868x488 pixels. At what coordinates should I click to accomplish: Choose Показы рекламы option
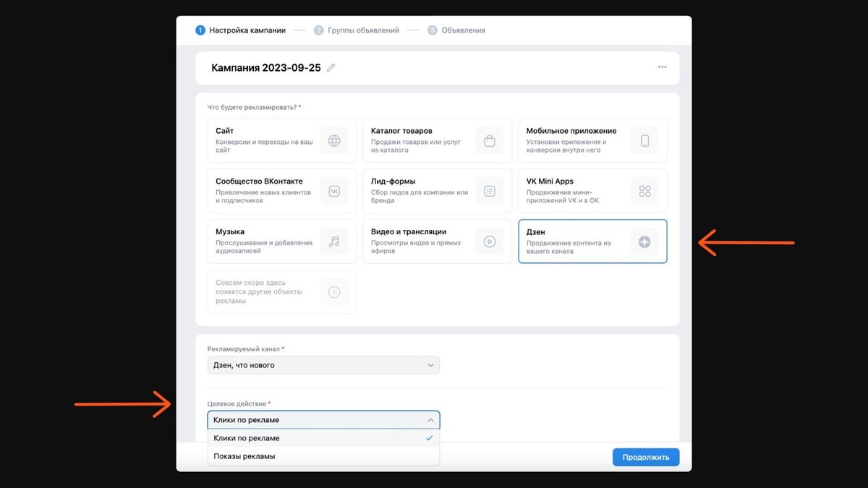[x=323, y=456]
